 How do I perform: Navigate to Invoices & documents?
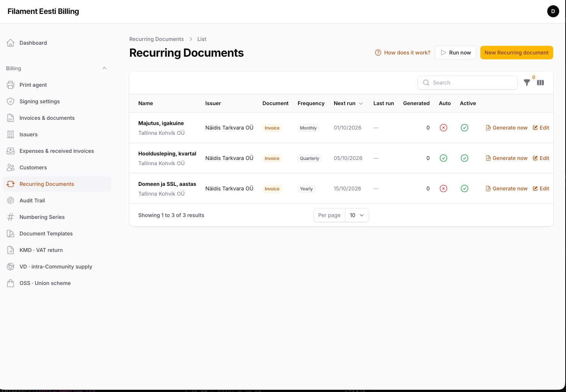pos(57,118)
